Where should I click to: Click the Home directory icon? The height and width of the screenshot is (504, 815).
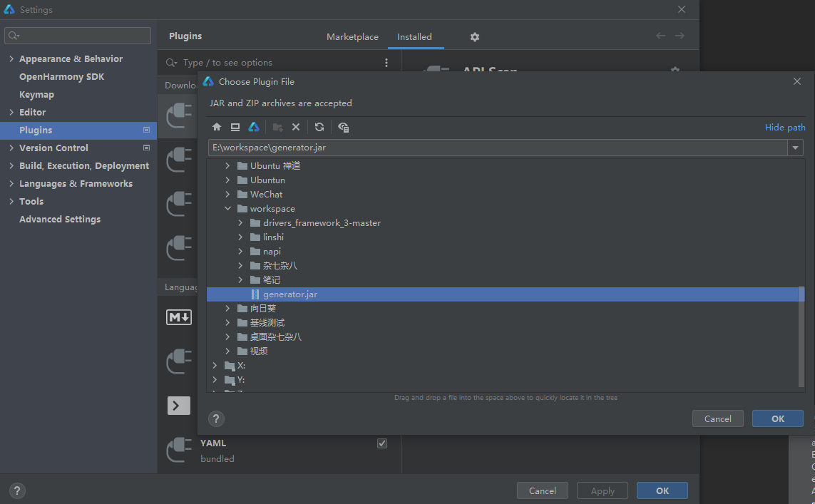(217, 127)
